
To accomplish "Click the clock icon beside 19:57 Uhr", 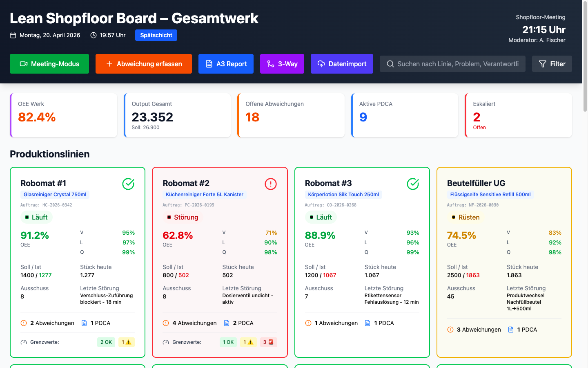I will pyautogui.click(x=93, y=35).
